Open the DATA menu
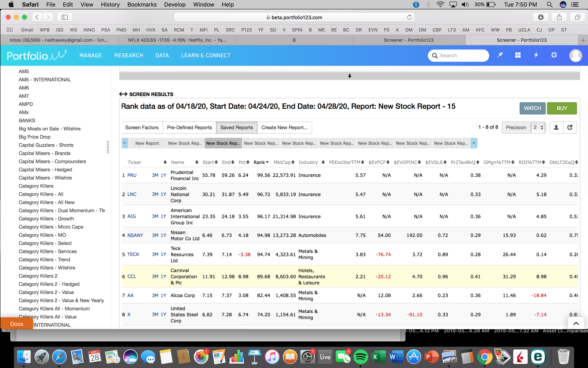588x368 pixels. pyautogui.click(x=162, y=55)
